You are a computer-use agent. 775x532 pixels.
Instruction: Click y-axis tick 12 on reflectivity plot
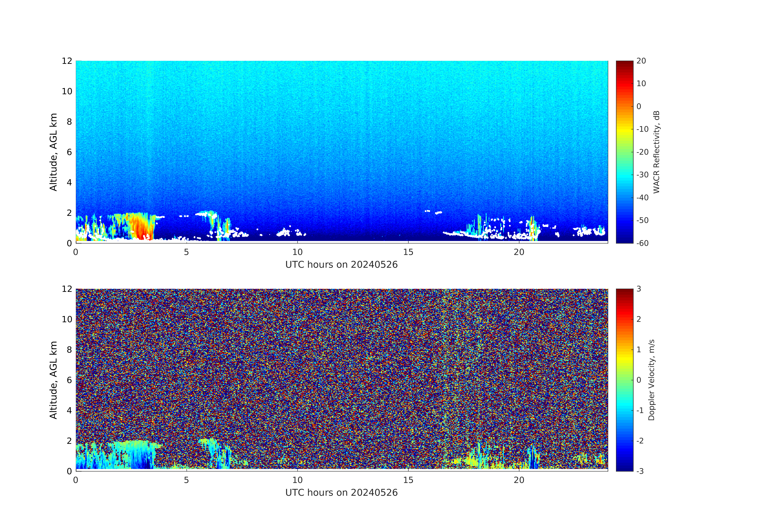click(x=67, y=61)
